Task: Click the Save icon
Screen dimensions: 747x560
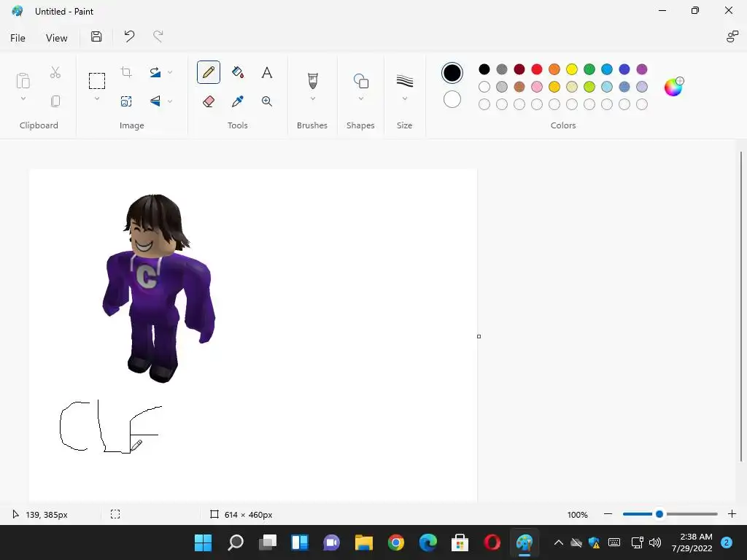Action: click(x=96, y=36)
